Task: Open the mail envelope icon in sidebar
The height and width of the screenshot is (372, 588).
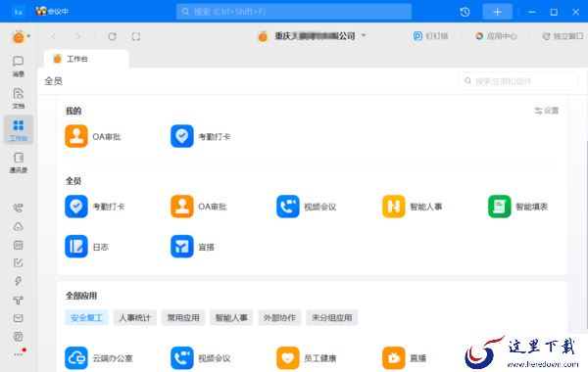Action: pos(18,318)
